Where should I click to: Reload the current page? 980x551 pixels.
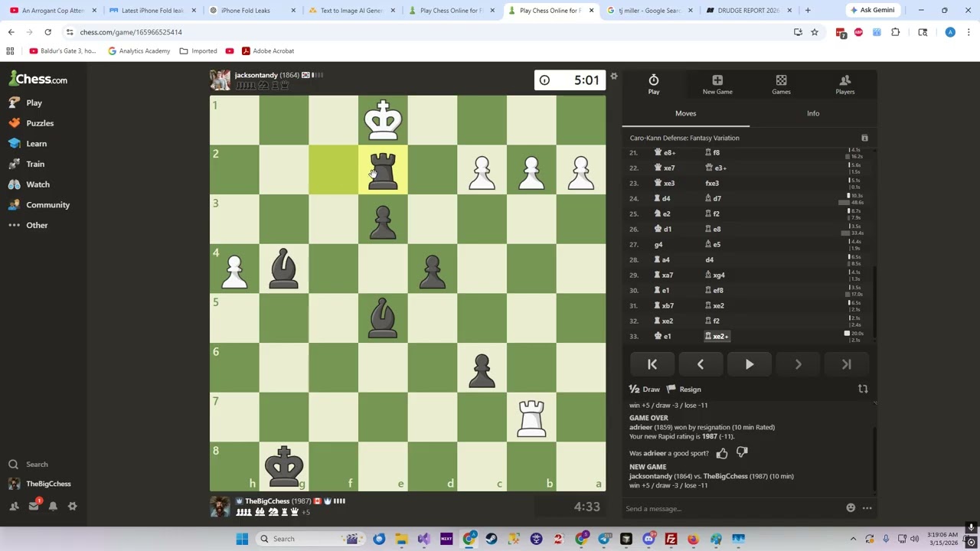click(x=47, y=32)
